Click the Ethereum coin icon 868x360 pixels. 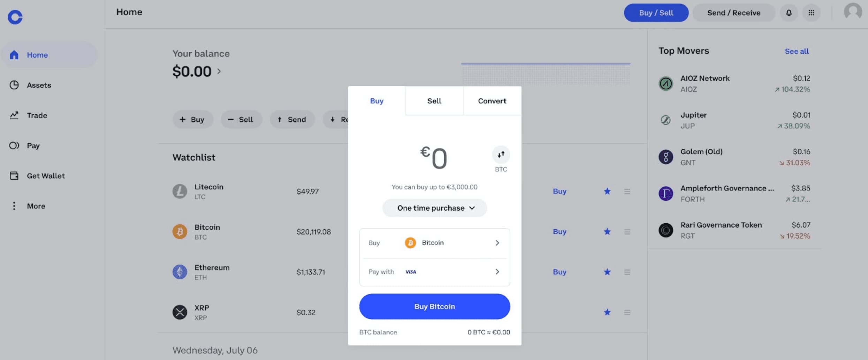pos(180,272)
